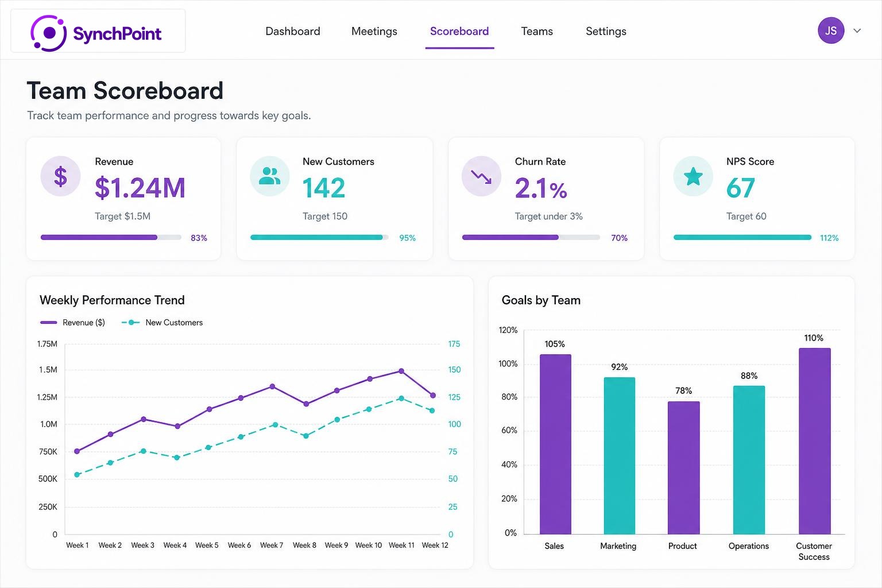The image size is (882, 588).
Task: Click the Churn Rate downtrend icon
Action: [x=481, y=176]
